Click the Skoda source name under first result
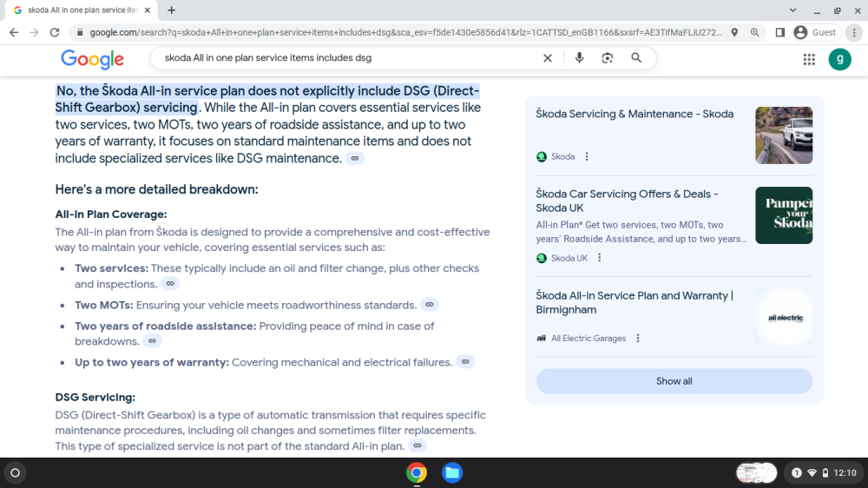This screenshot has width=868, height=488. [x=562, y=157]
